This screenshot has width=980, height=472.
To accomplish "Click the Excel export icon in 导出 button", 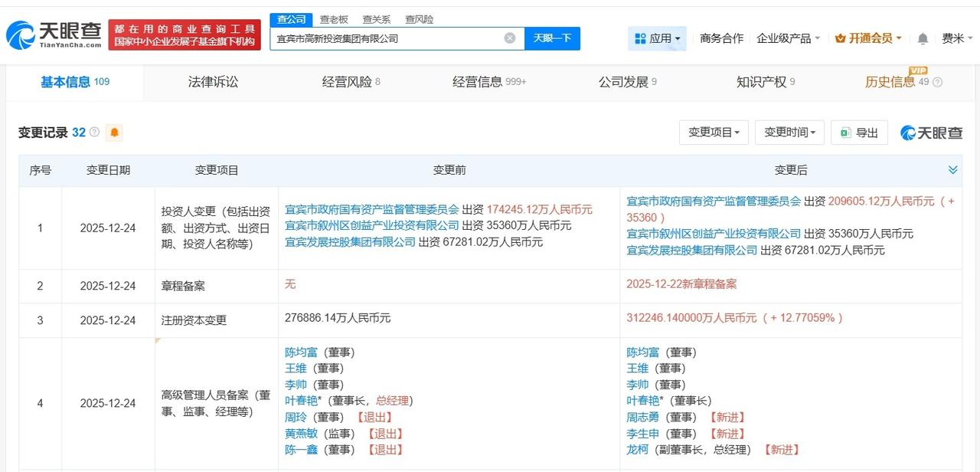I will click(x=844, y=132).
